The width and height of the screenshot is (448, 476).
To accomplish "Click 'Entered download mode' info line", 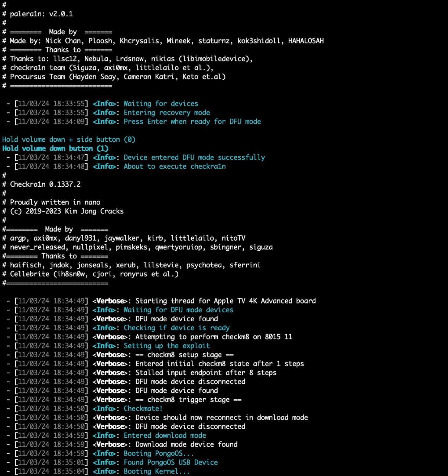I will coord(165,435).
